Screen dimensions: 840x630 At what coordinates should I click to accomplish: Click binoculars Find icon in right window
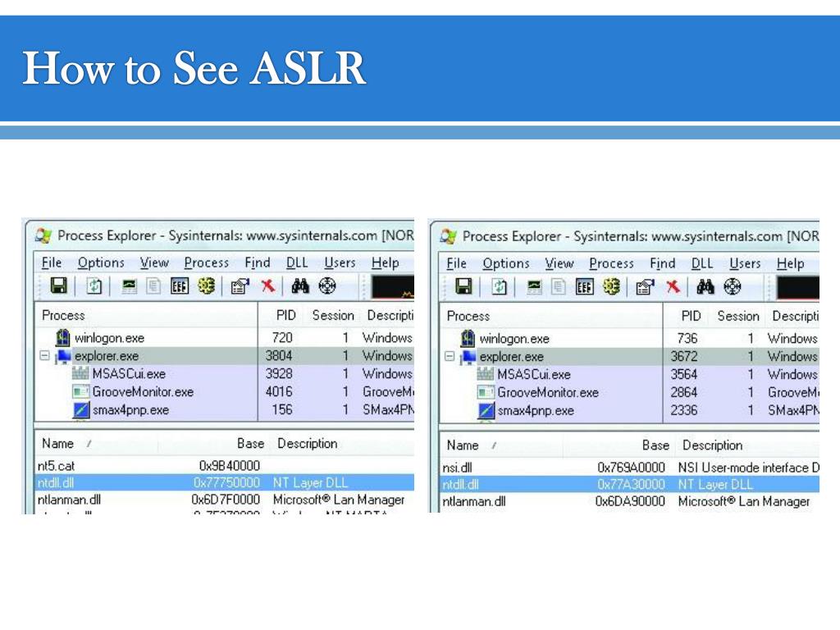[705, 286]
